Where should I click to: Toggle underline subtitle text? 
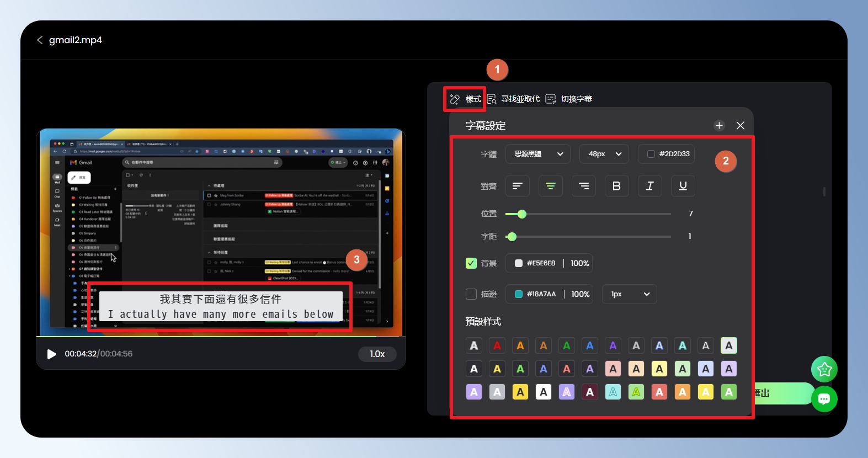coord(683,186)
